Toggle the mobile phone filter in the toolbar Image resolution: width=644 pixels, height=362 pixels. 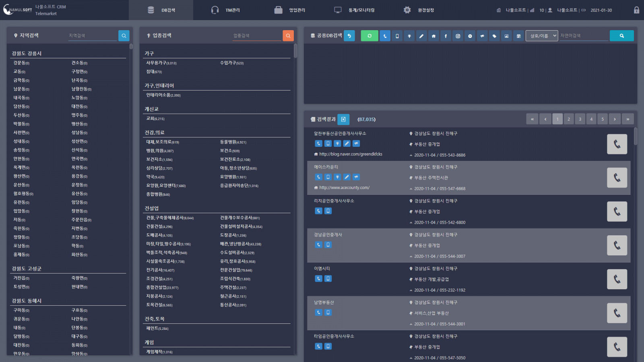[x=397, y=36]
